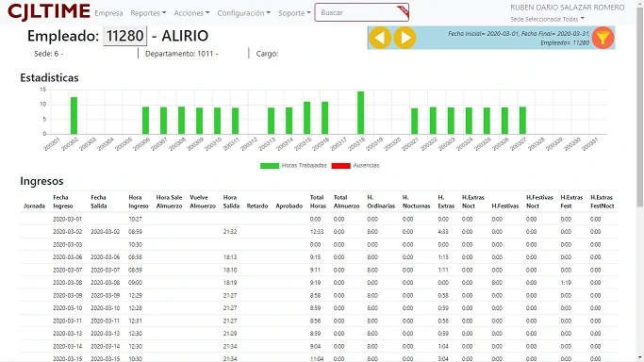
Task: Click the Hora Sale Almuerzo column header
Action: (169, 202)
